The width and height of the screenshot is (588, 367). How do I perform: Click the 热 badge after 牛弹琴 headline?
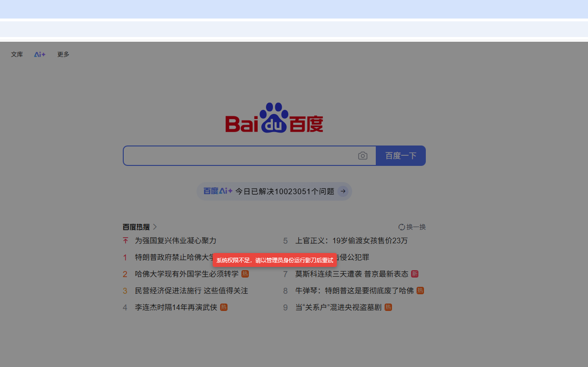click(420, 291)
